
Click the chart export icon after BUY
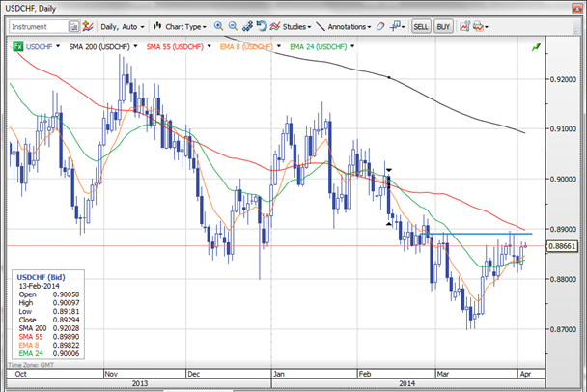(464, 26)
